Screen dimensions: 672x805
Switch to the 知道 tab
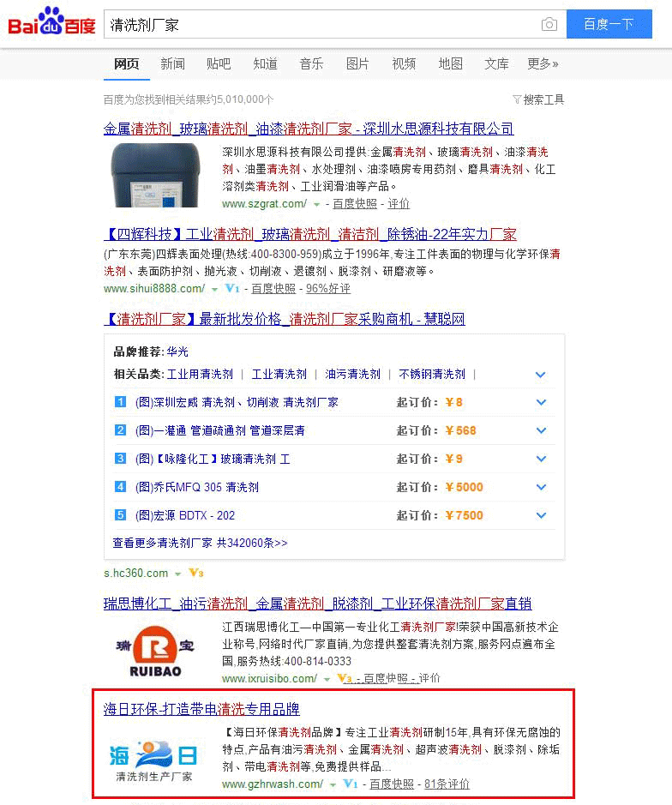click(266, 63)
